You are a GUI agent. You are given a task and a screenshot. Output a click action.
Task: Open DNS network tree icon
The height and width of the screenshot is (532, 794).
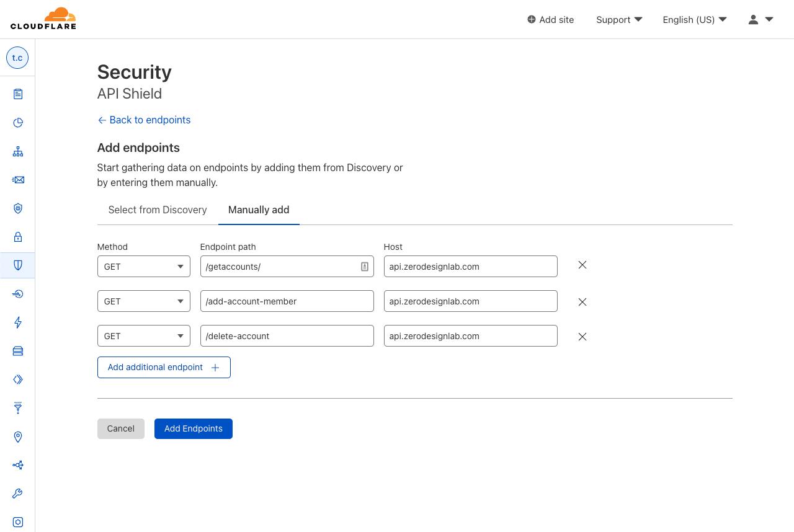pyautogui.click(x=18, y=151)
